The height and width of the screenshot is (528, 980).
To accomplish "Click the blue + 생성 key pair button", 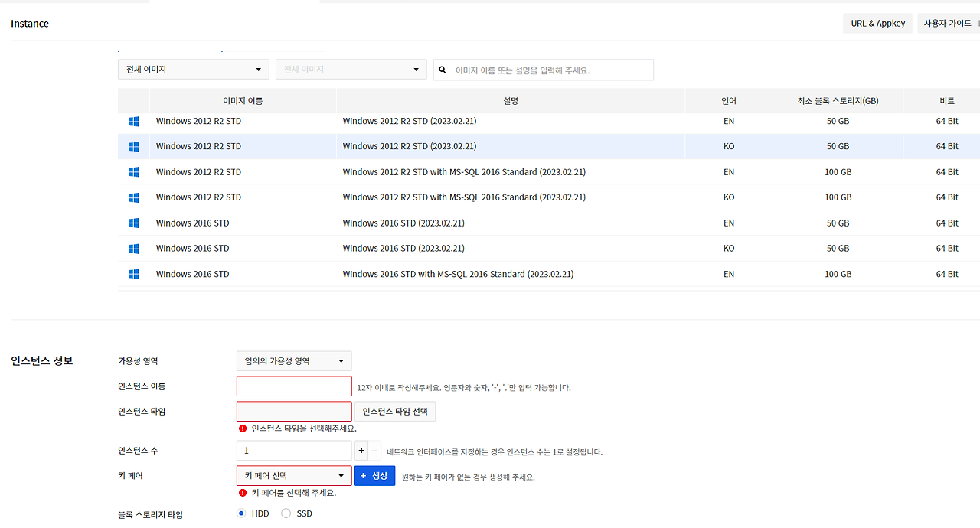I will point(374,476).
